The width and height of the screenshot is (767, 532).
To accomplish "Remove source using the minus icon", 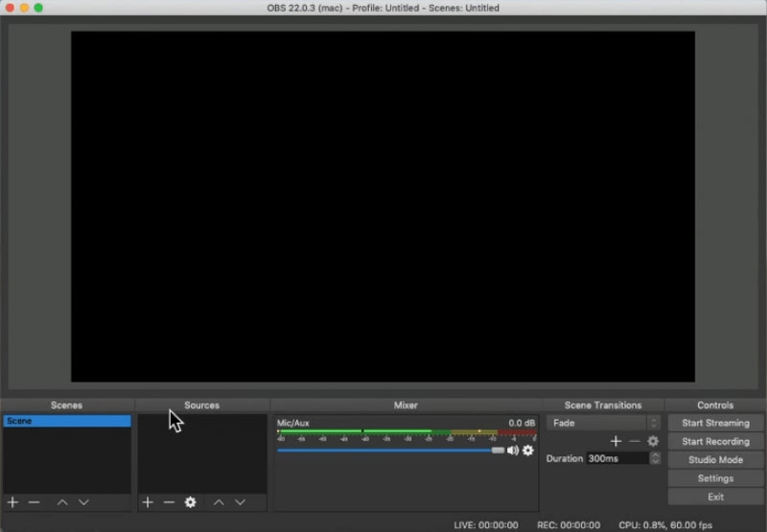I will coord(169,502).
